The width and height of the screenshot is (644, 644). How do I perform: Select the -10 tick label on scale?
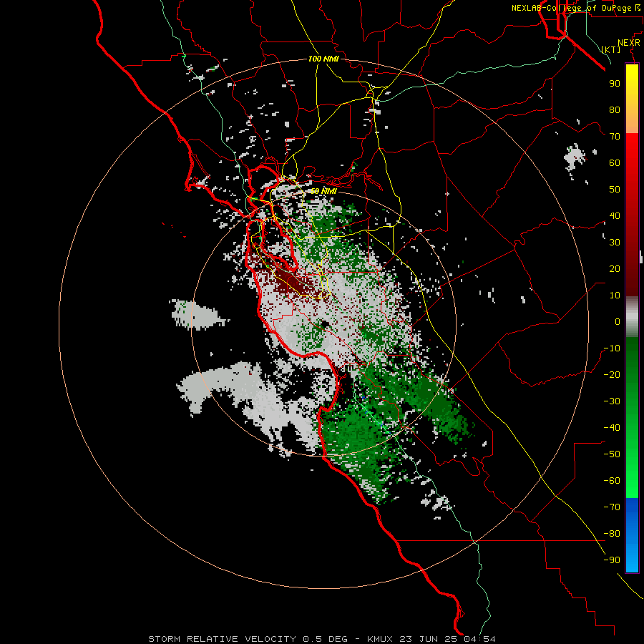click(x=612, y=348)
